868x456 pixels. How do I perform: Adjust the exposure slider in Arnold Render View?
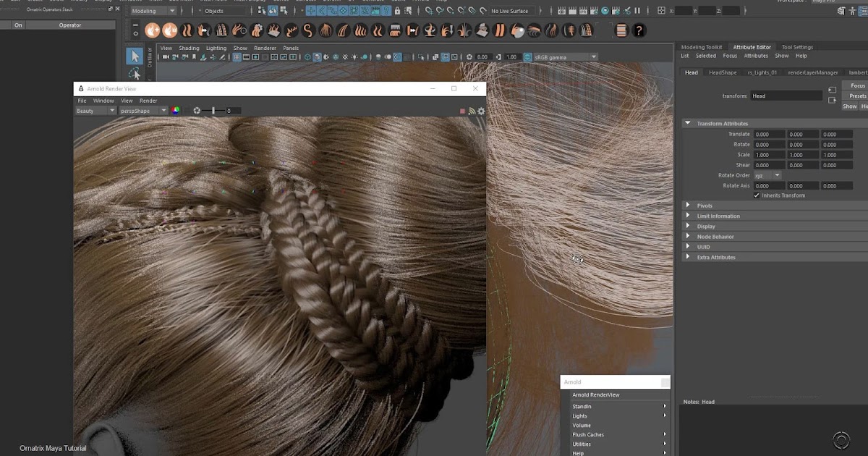[x=214, y=111]
